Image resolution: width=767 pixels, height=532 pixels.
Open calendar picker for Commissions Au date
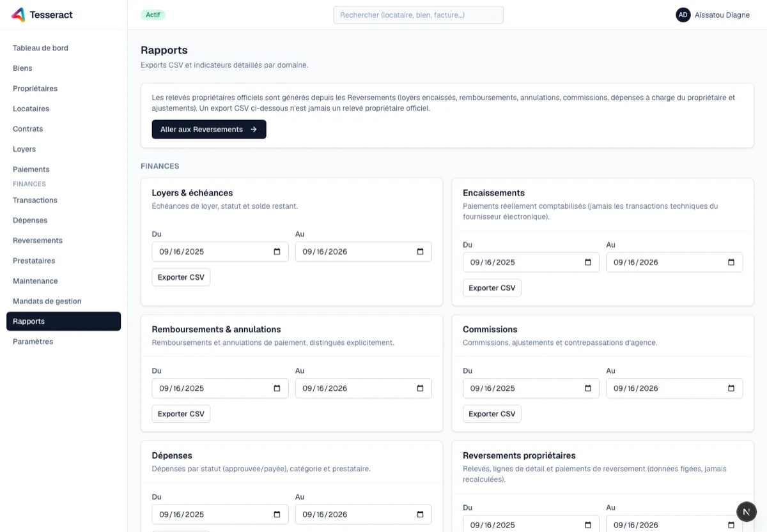(x=731, y=388)
